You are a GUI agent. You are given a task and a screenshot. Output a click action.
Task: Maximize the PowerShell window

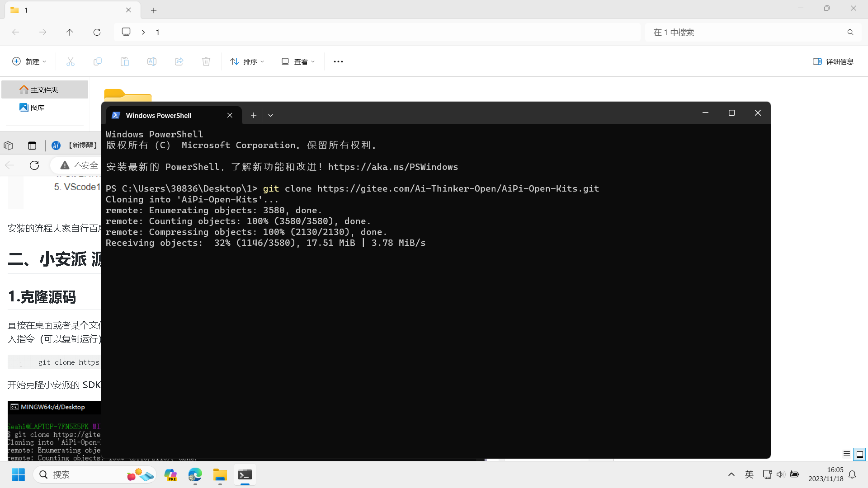coord(731,113)
